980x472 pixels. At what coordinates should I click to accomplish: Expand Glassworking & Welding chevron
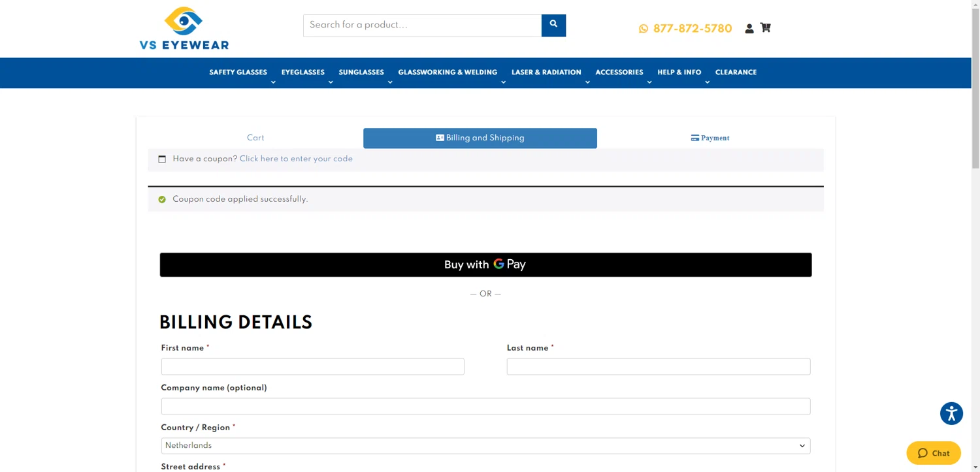503,82
